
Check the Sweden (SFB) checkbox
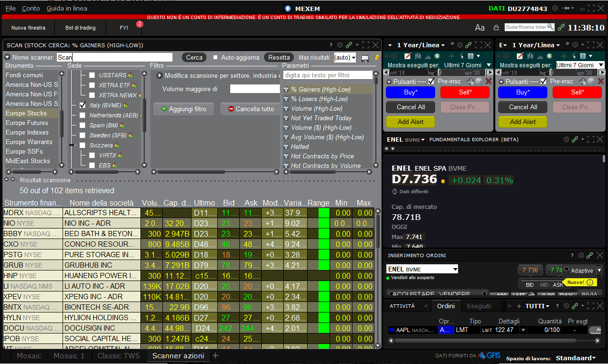[82, 135]
